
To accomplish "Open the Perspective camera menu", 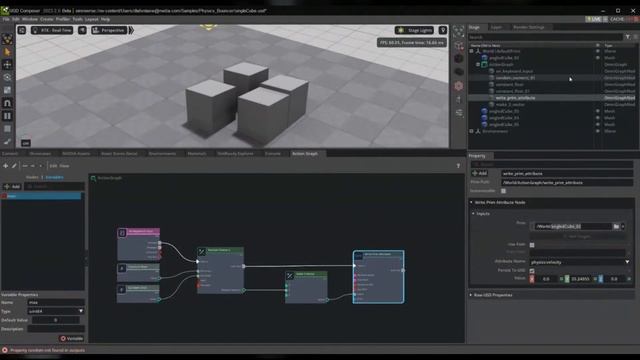I will (109, 30).
